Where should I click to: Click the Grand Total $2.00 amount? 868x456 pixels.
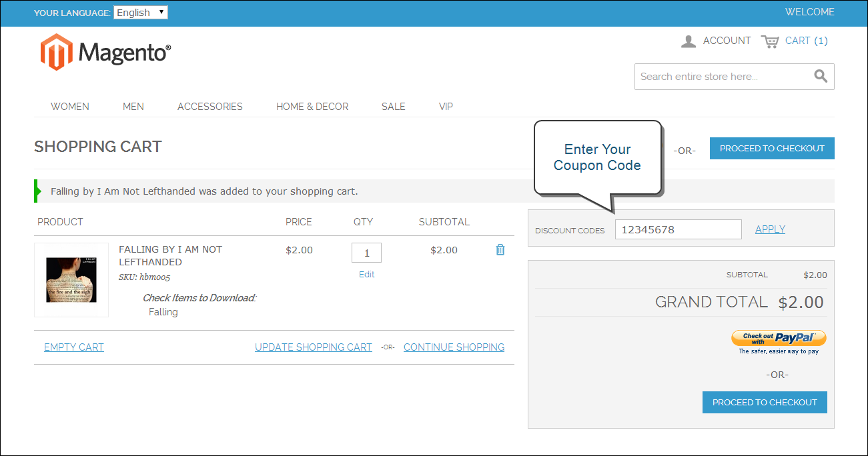click(x=801, y=302)
